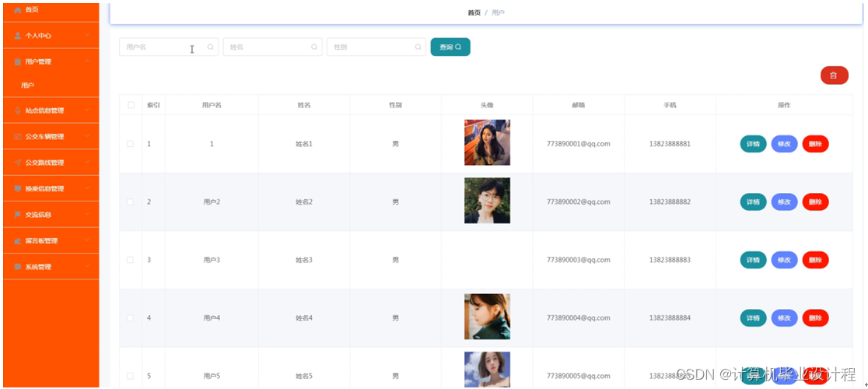Open the 换乘信息管理 menu item
This screenshot has height=389, width=868.
44,189
